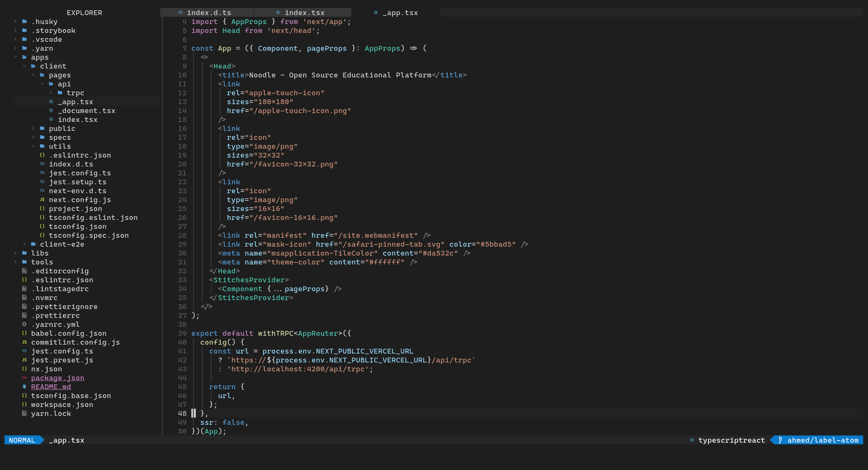Image resolution: width=868 pixels, height=470 pixels.
Task: Click the folder icon beside .storybook
Action: tap(24, 30)
